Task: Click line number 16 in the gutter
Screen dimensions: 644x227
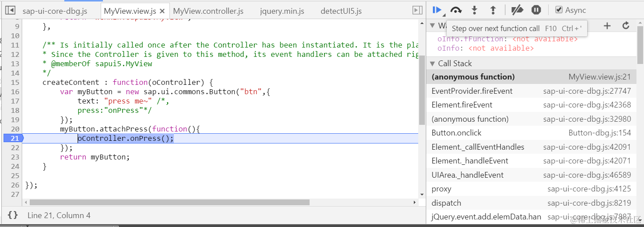Action: coord(15,92)
